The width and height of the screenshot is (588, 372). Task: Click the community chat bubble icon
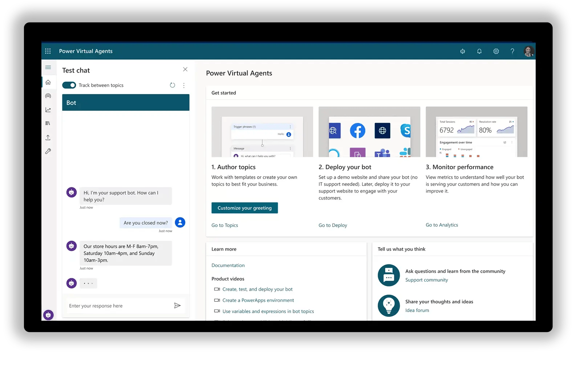coord(389,275)
